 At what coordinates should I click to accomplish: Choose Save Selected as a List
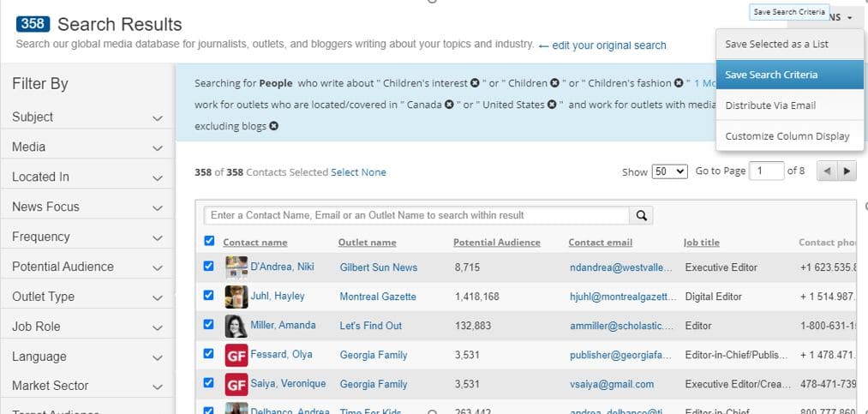coord(776,45)
